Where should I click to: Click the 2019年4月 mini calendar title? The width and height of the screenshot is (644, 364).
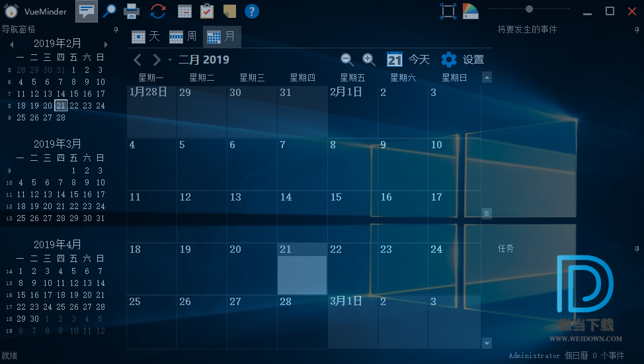point(58,245)
